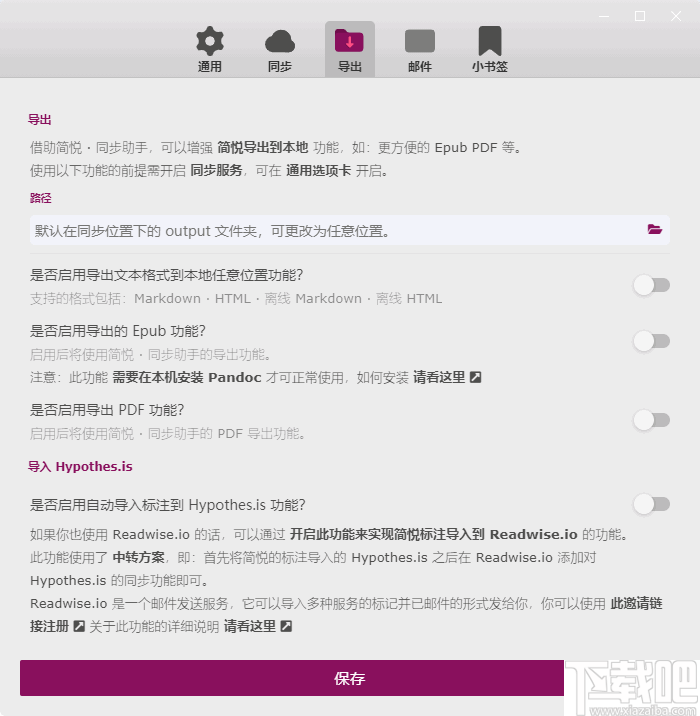The width and height of the screenshot is (700, 716).
Task: Enable the Epub export switch
Action: pyautogui.click(x=652, y=341)
